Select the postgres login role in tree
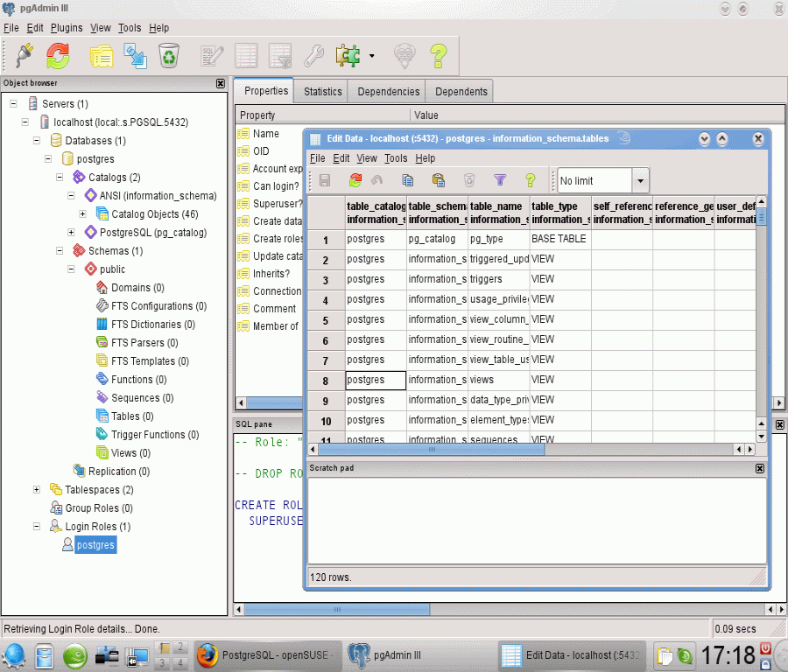This screenshot has height=672, width=788. 95,545
